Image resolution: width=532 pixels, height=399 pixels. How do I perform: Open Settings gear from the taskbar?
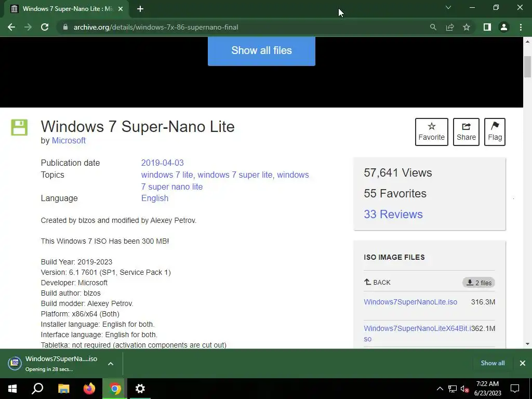[x=140, y=389]
